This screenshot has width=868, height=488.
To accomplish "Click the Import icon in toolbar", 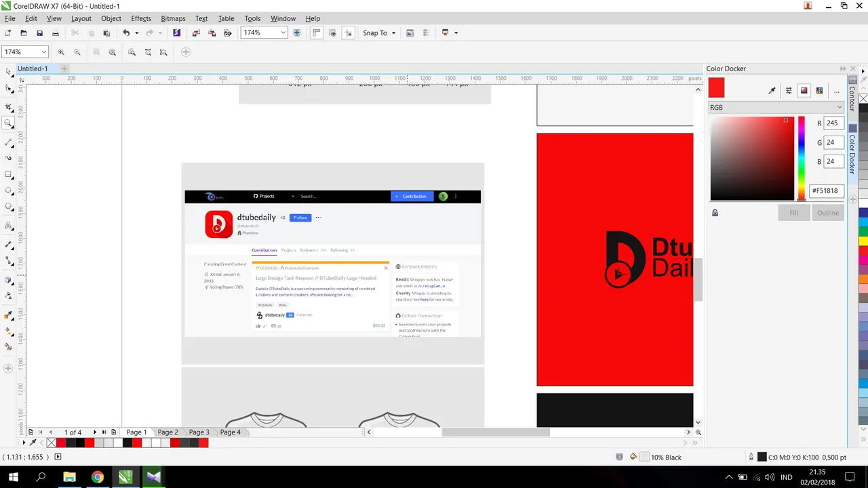I will click(x=196, y=33).
